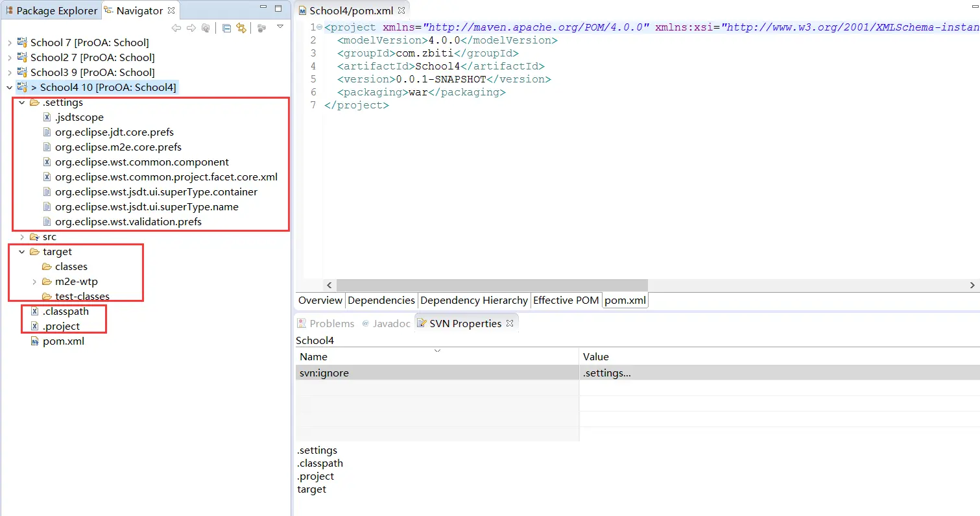This screenshot has height=516, width=980.
Task: Open the Navigator view menu triangle
Action: point(280,27)
